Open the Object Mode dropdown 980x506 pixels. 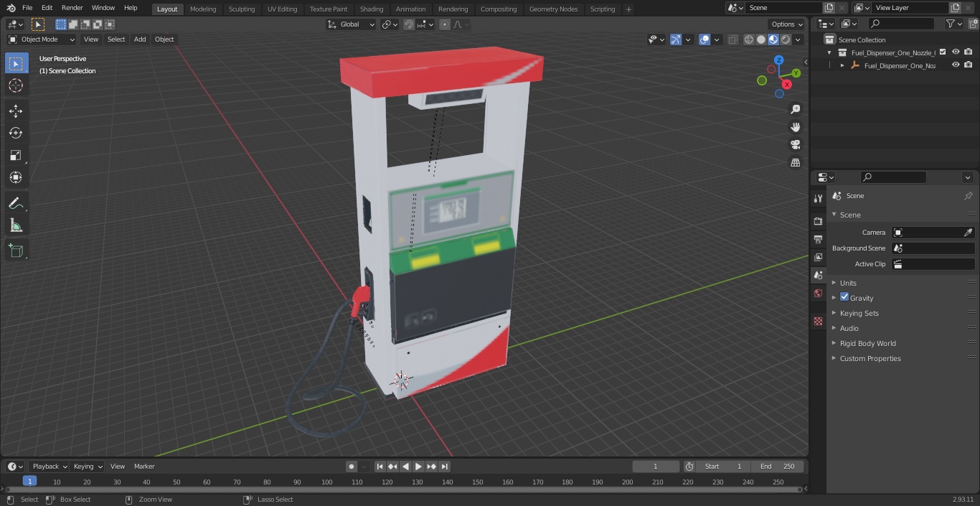pos(42,39)
